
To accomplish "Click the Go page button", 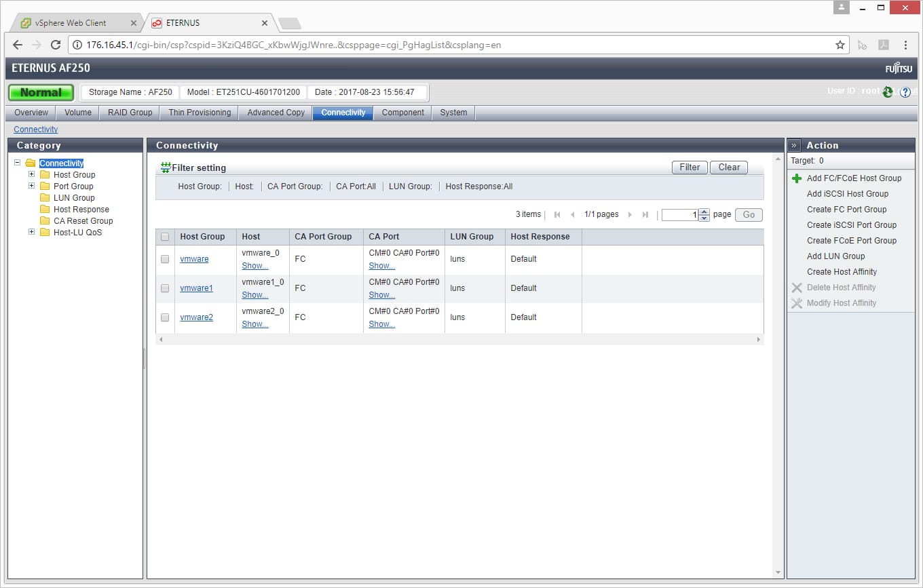I will (749, 214).
